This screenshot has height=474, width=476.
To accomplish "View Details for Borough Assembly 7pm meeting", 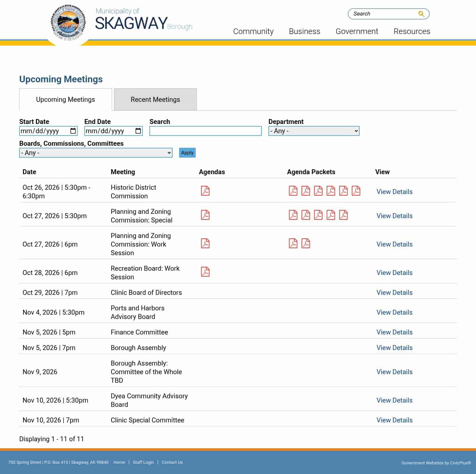I will click(394, 348).
